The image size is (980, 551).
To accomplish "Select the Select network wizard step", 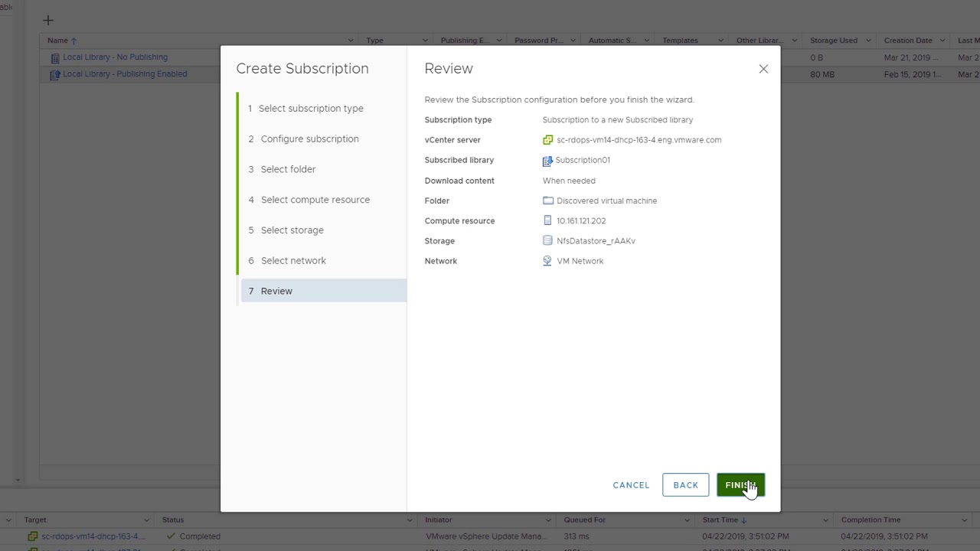I will [x=293, y=260].
